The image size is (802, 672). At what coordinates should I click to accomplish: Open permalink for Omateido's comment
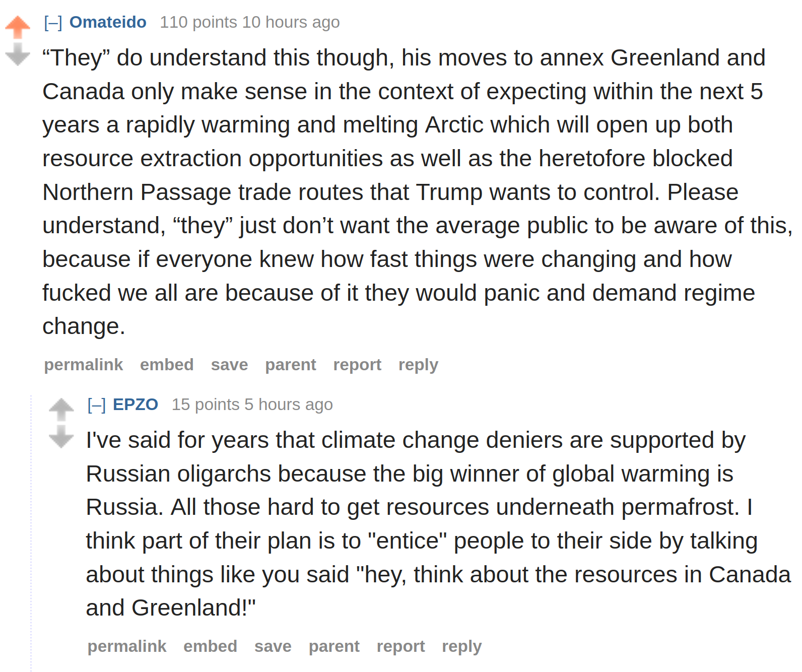84,365
